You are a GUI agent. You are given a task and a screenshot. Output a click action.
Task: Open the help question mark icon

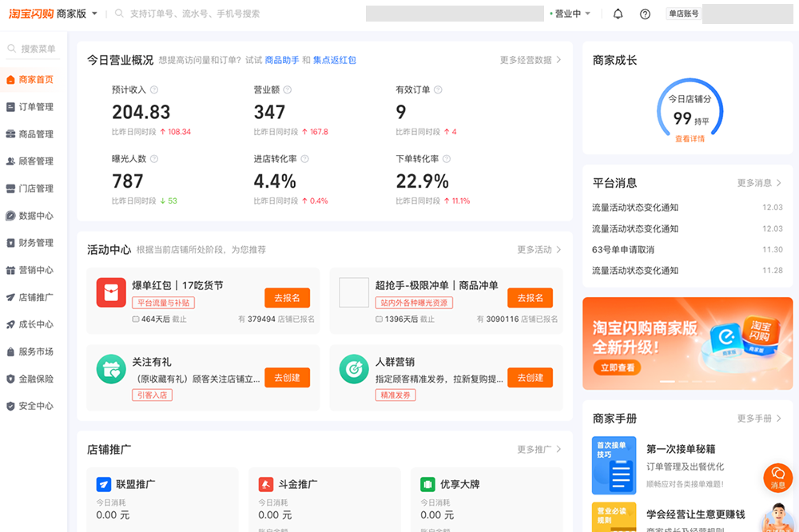645,14
